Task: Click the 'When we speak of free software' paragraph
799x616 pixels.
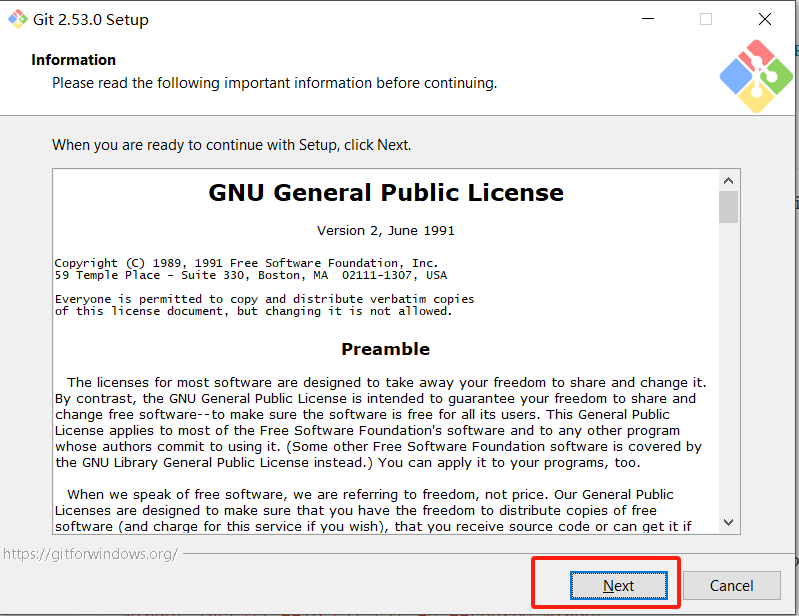Action: click(374, 511)
